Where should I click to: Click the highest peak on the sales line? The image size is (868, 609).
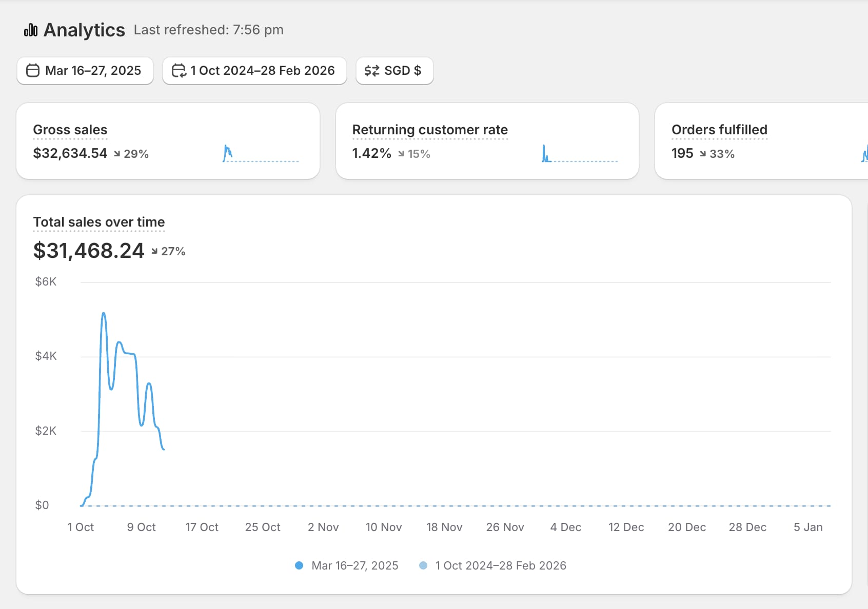tap(104, 313)
